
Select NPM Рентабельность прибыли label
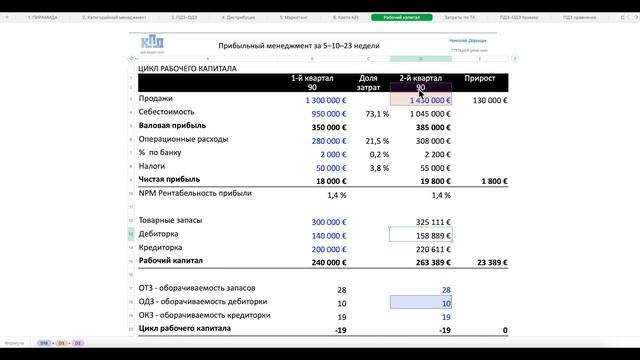click(x=195, y=193)
